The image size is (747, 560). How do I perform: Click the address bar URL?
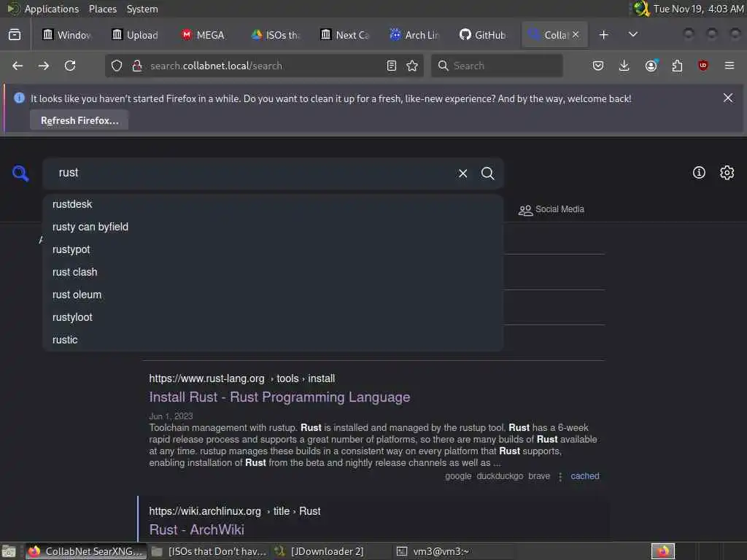coord(216,66)
